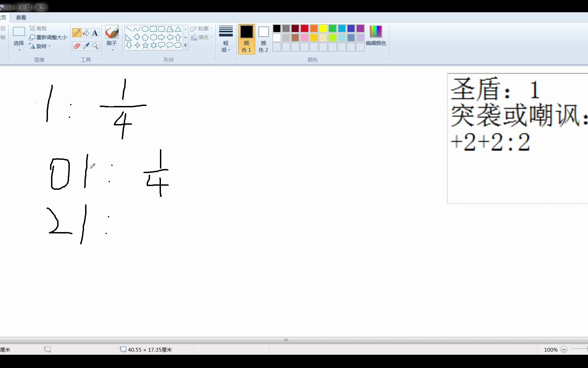This screenshot has width=588, height=368.
Task: Select the Eraser tool
Action: tap(77, 46)
